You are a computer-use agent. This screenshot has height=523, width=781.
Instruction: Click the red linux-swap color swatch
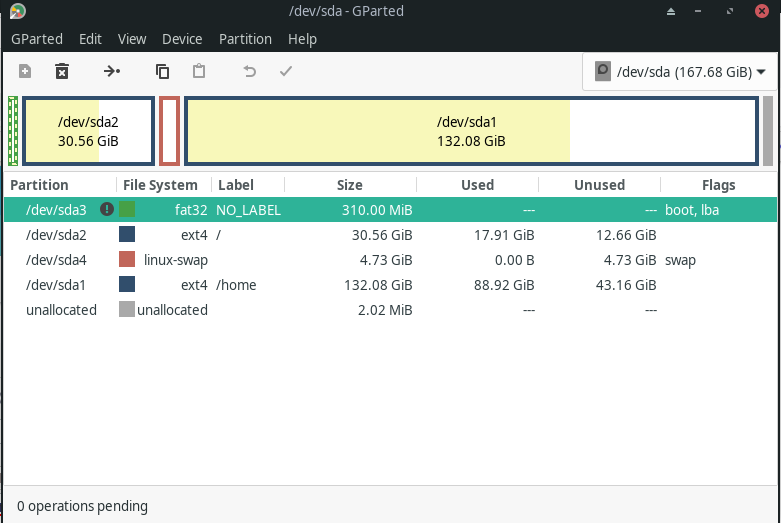(127, 260)
